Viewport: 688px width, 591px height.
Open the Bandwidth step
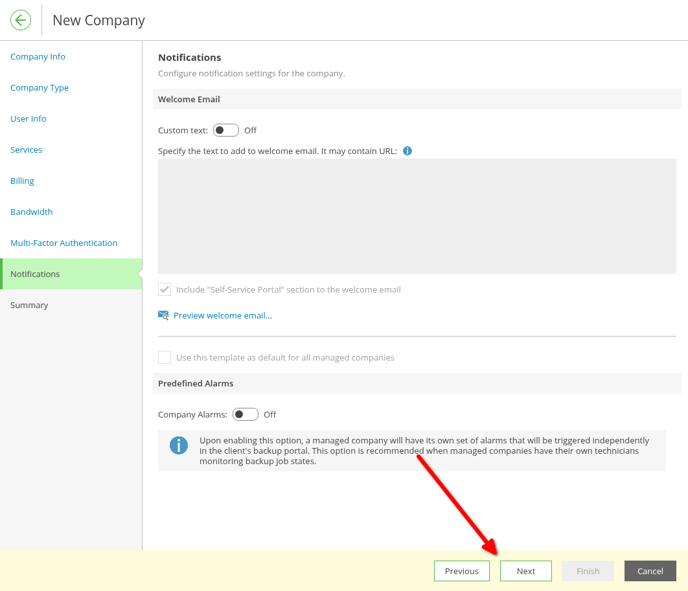click(x=32, y=212)
